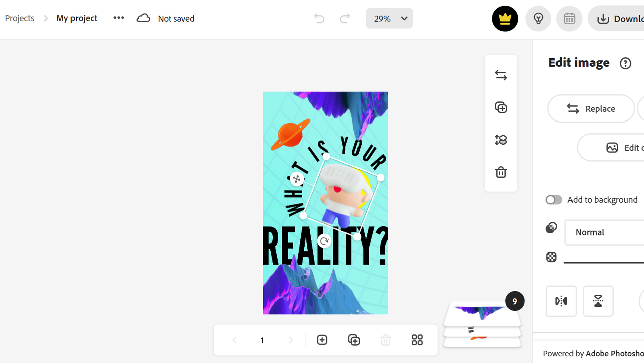Click the trash icon in floating toolbar

[501, 172]
